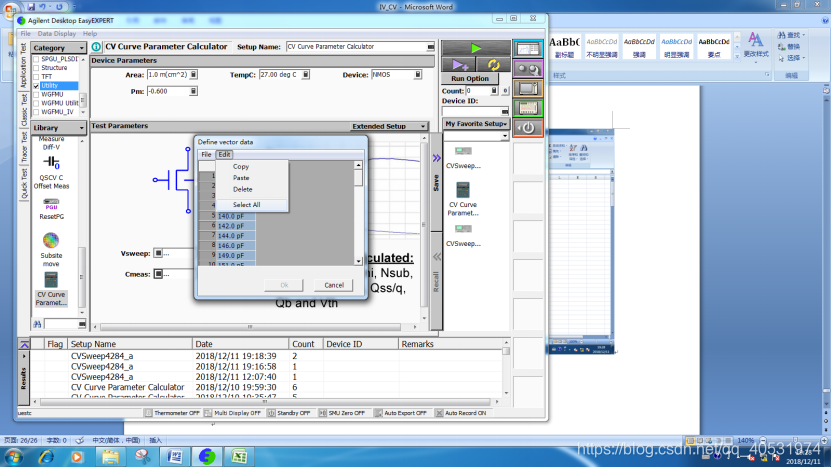Check the SPGU_PLSDIV category checkbox
The height and width of the screenshot is (468, 831).
(36, 59)
